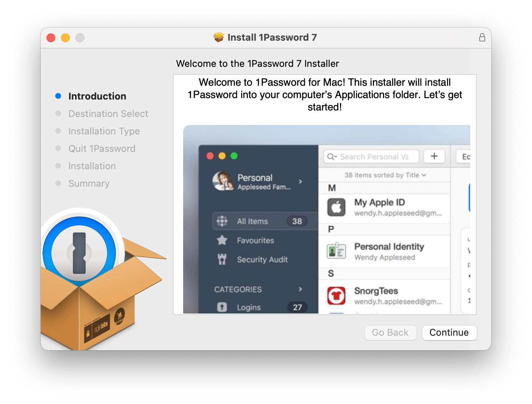This screenshot has height=404, width=532.
Task: Click the Personal Identity card icon
Action: pos(336,251)
